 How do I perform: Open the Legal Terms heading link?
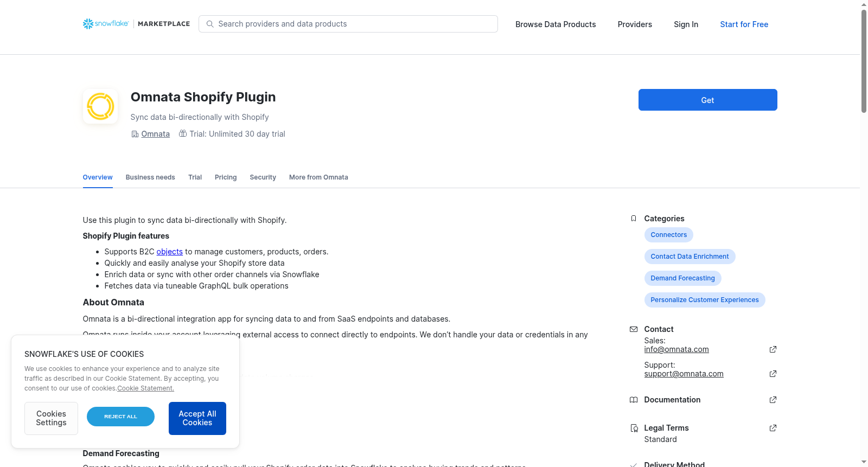[x=666, y=428]
